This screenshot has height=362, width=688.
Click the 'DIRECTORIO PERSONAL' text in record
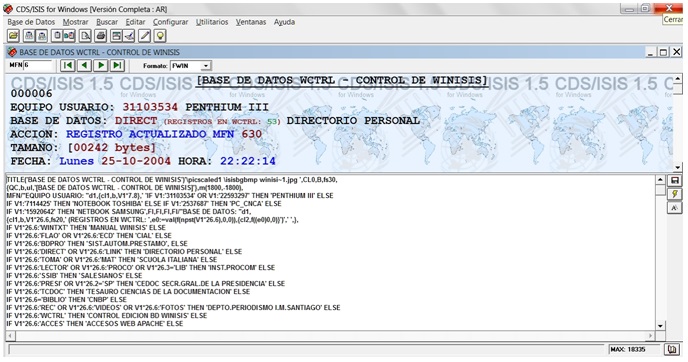pos(353,120)
